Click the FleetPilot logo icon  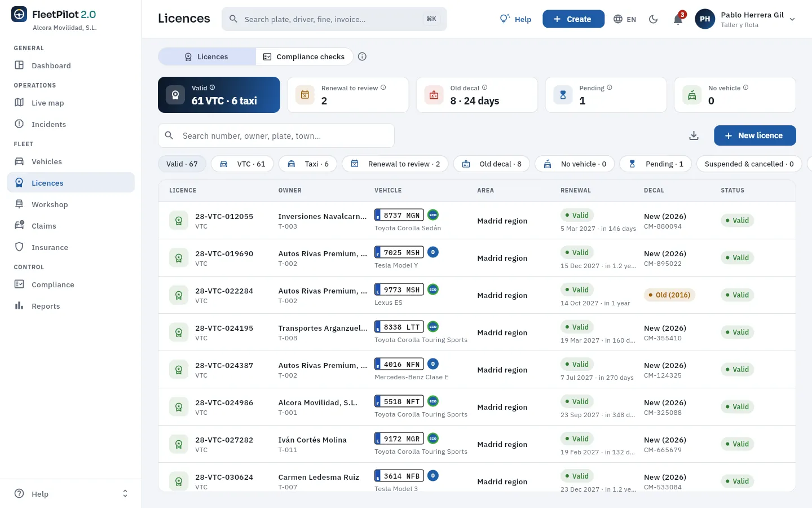pos(19,15)
